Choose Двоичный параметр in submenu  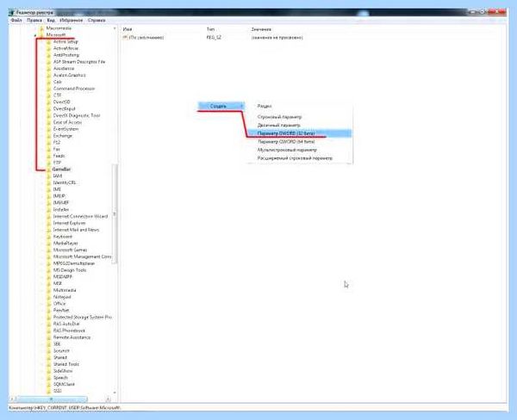(x=300, y=125)
